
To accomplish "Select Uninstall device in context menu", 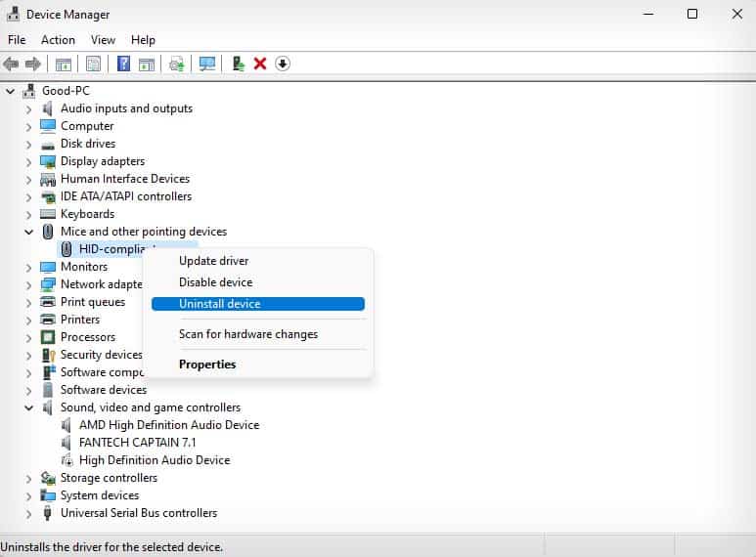I will click(x=258, y=304).
